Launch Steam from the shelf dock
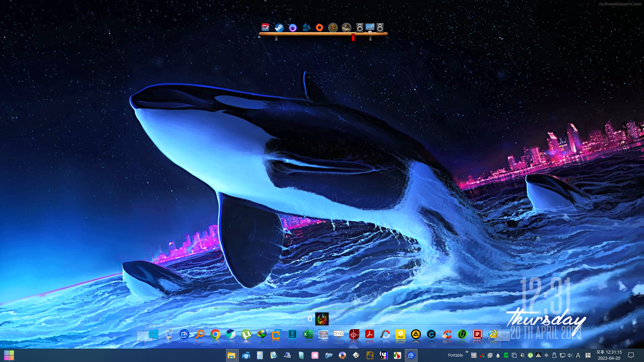644x362 pixels. [x=279, y=27]
